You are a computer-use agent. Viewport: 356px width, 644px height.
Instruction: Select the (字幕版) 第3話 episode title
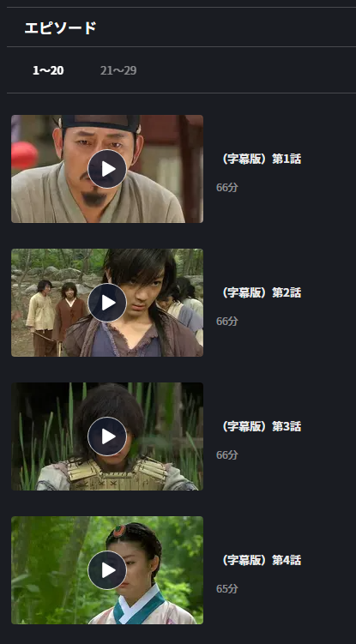click(x=261, y=426)
